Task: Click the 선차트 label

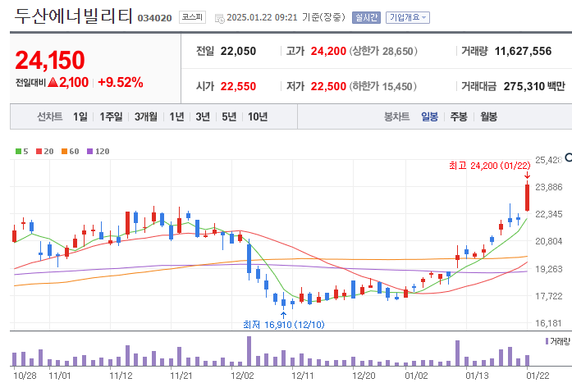Action: coord(49,116)
